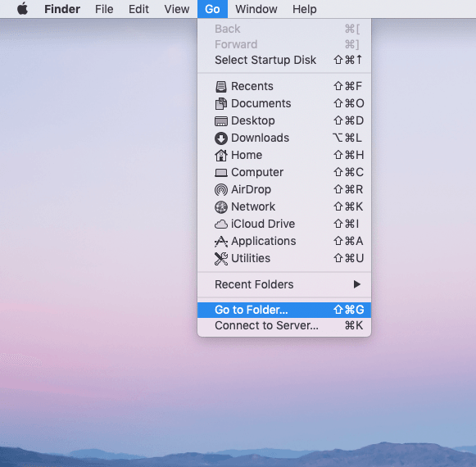Image resolution: width=476 pixels, height=467 pixels.
Task: Open the File menu
Action: pyautogui.click(x=104, y=9)
